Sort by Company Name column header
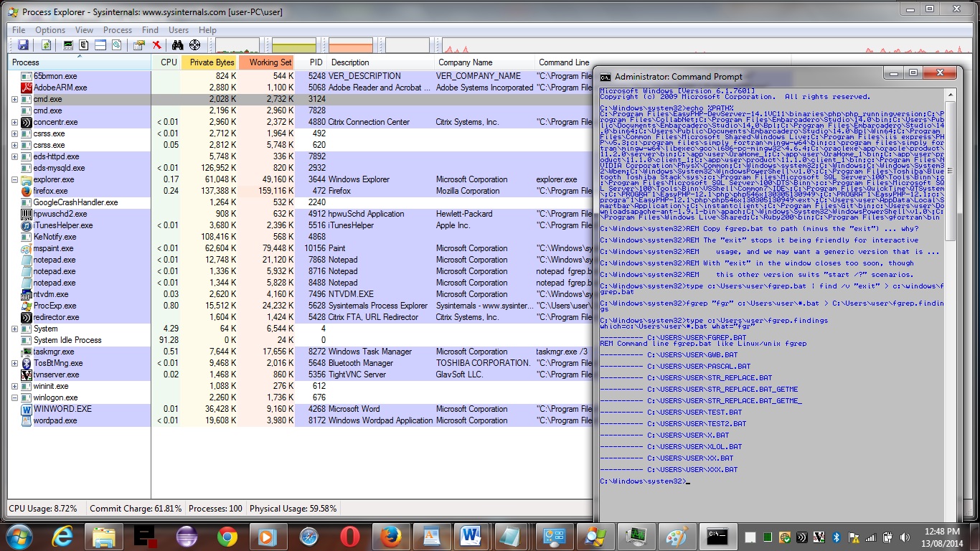Image resolution: width=980 pixels, height=551 pixels. pos(484,62)
